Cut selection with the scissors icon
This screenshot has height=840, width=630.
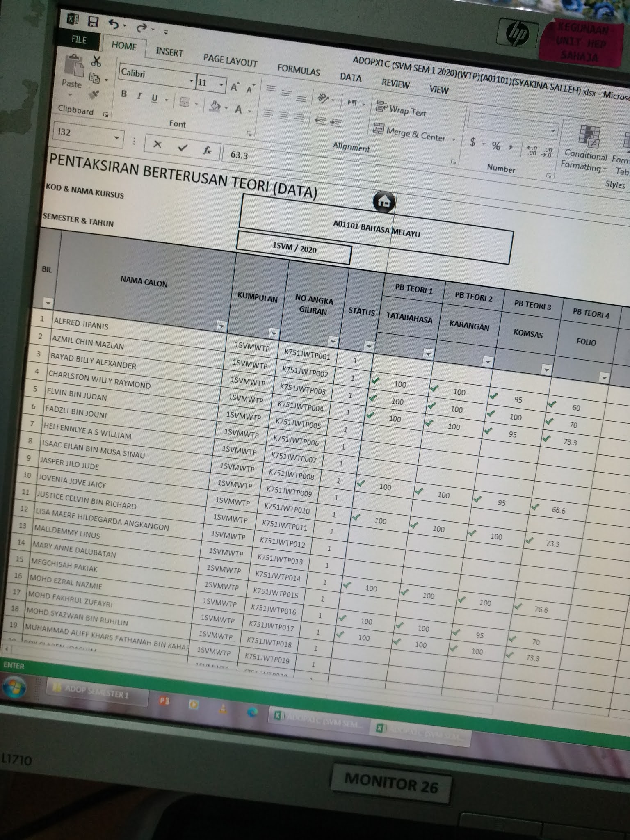coord(96,62)
